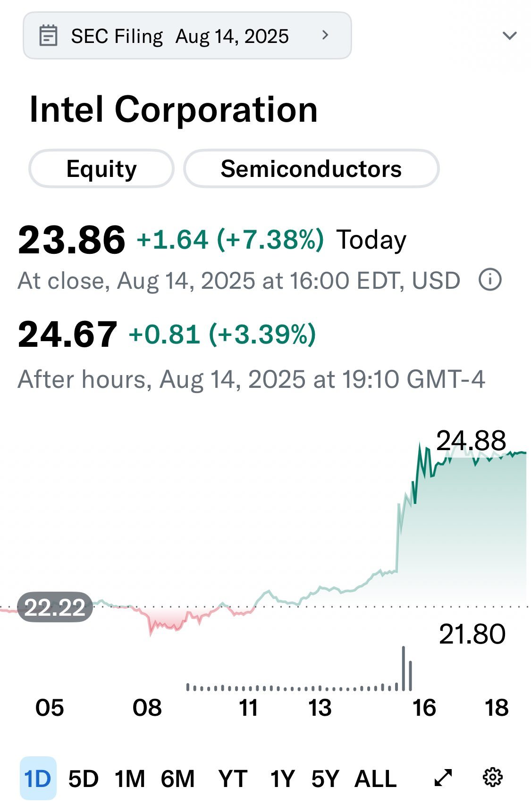531x812 pixels.
Task: Tap the Semiconductors category tag
Action: pos(311,168)
